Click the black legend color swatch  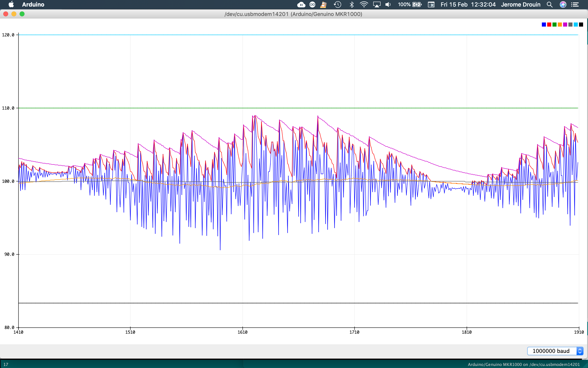click(x=581, y=25)
